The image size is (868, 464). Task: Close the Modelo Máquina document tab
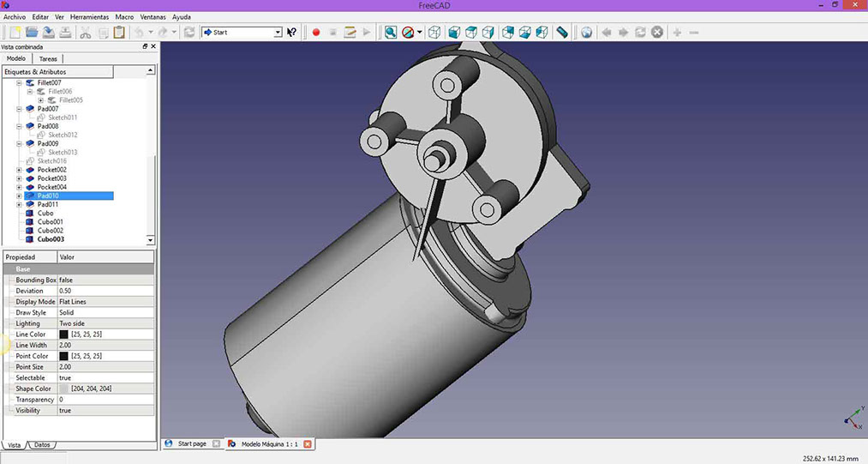coord(308,444)
